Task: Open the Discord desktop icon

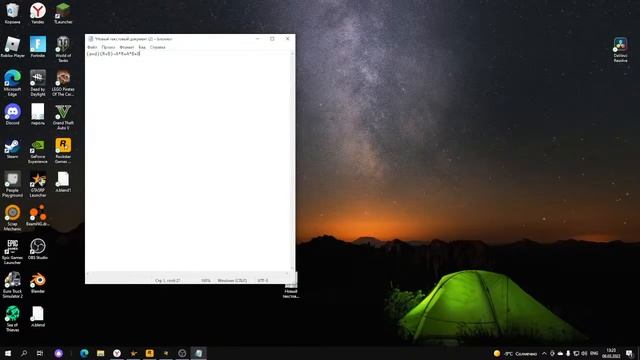Action: click(x=12, y=114)
